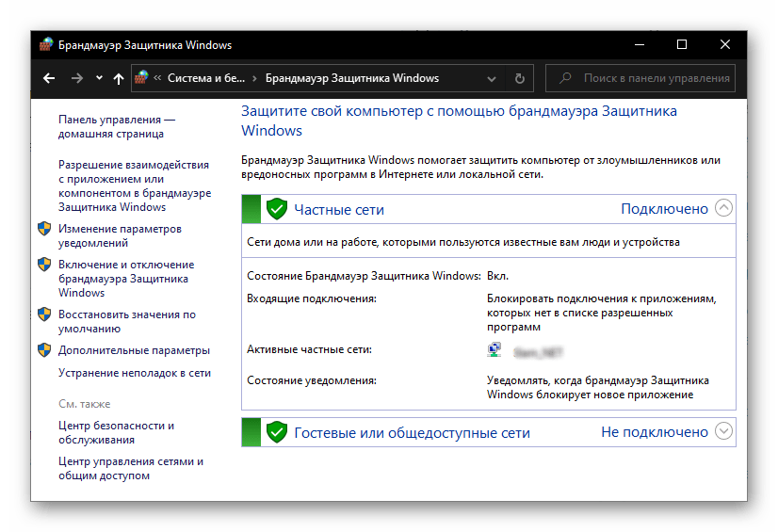The height and width of the screenshot is (532, 778).
Task: Click the Forward navigation arrow
Action: pyautogui.click(x=77, y=78)
